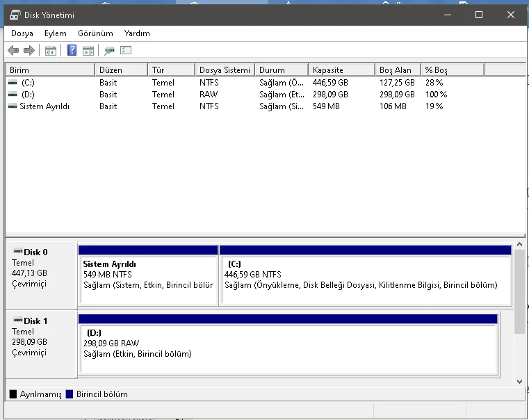Screen dimensions: 529x420
Task: Select the Sistem Ayrıldı volume row
Action: [x=44, y=106]
